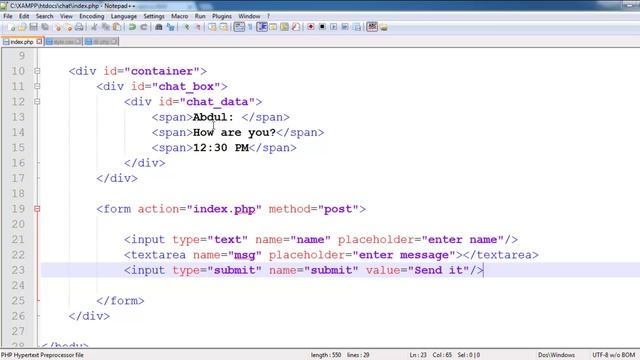Open the Language menu
The image size is (640, 360).
124,16
